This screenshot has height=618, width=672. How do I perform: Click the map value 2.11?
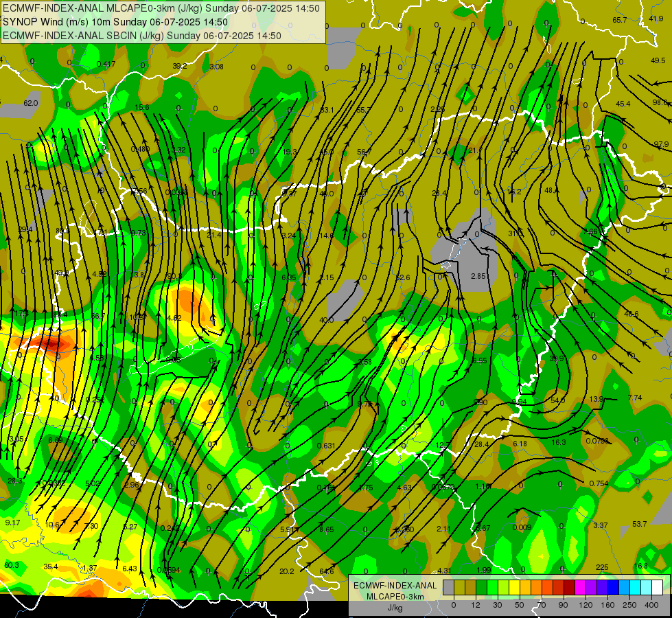tap(443, 529)
